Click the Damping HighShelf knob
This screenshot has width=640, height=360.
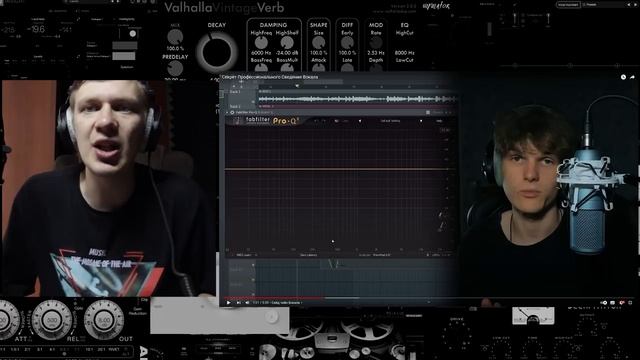tap(287, 42)
